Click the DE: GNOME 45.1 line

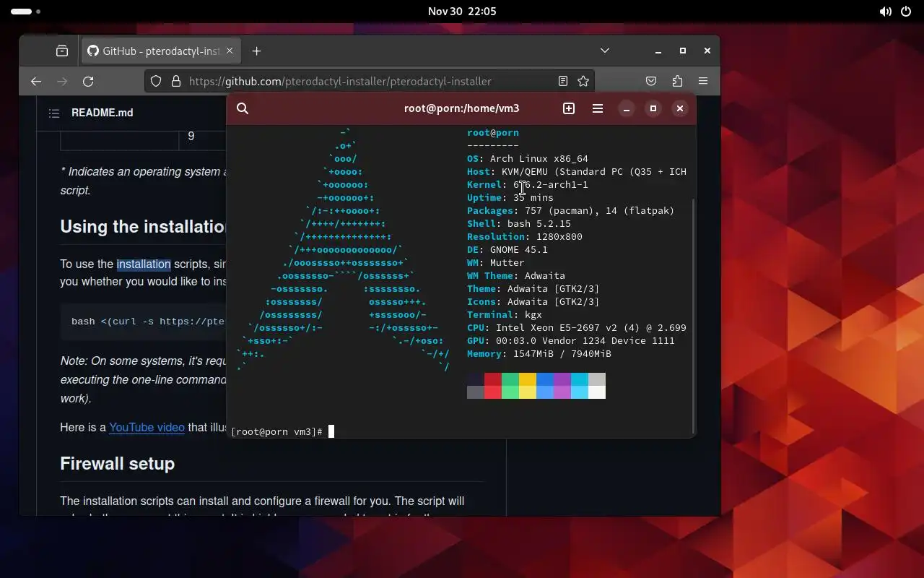tap(507, 250)
